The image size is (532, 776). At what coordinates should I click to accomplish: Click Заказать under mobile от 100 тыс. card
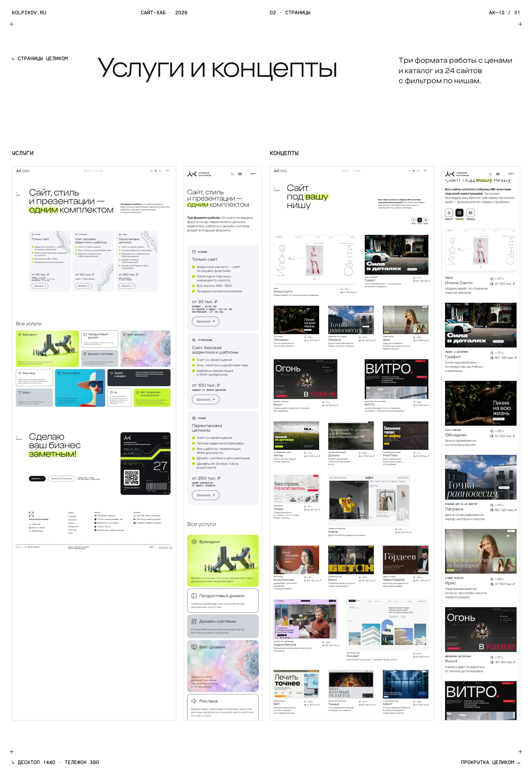(x=205, y=399)
